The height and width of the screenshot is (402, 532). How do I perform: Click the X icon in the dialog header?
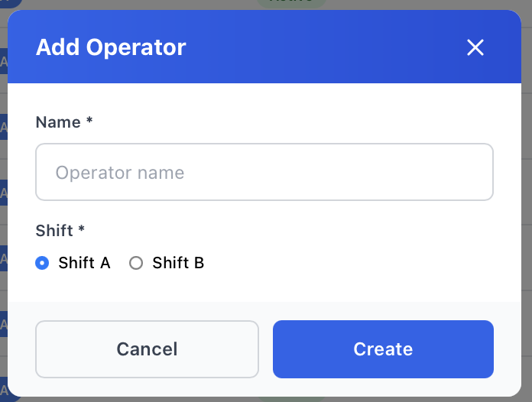[x=475, y=47]
